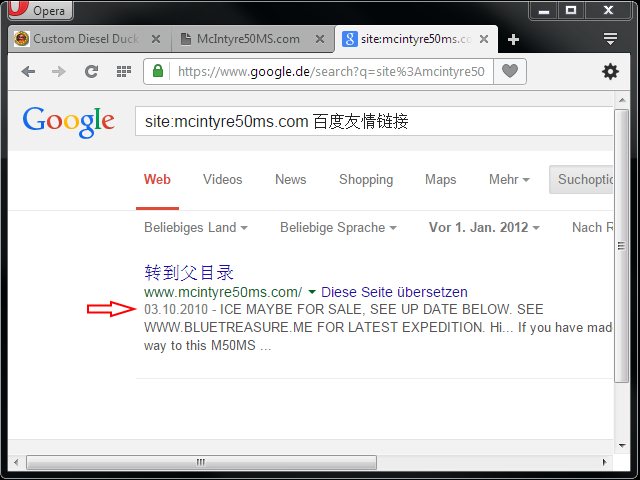Switch to News results
The image size is (640, 480).
click(x=290, y=180)
